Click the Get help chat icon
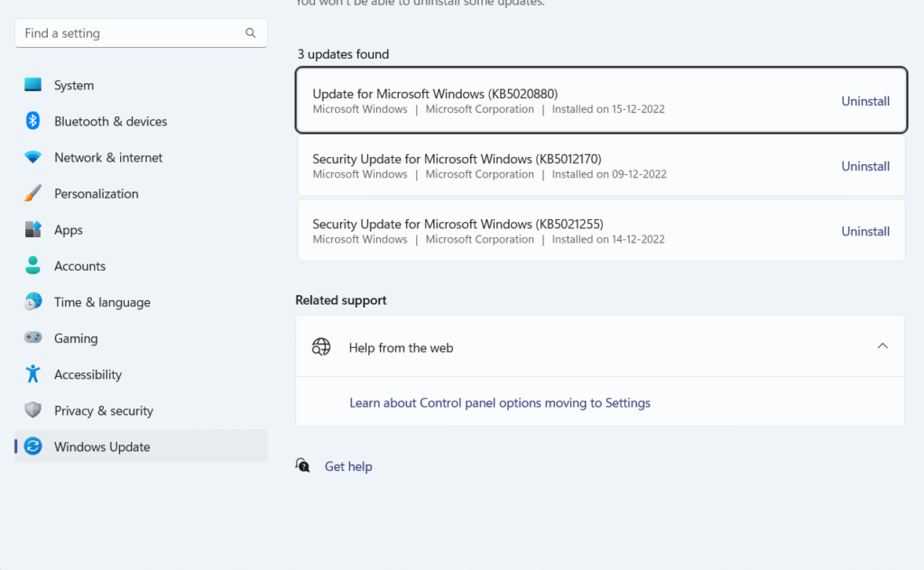 (x=302, y=465)
